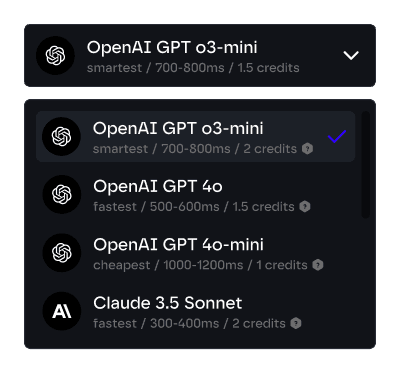This screenshot has width=400, height=373.
Task: Click the Anthropic logo beside Claude 3.5 Sonnet
Action: tap(62, 311)
